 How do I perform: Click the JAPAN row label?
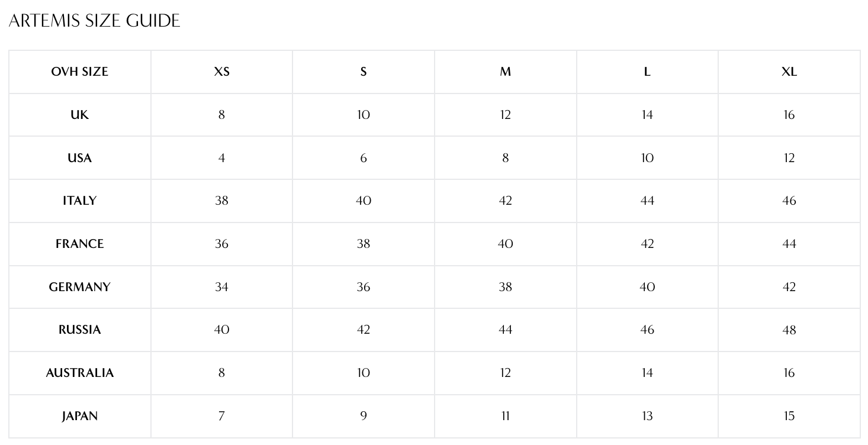(79, 416)
